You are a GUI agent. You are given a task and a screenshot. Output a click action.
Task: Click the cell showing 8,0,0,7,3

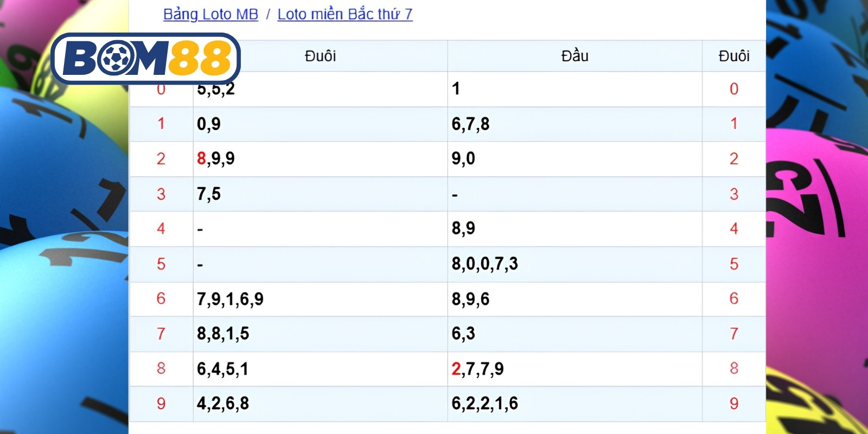(575, 264)
